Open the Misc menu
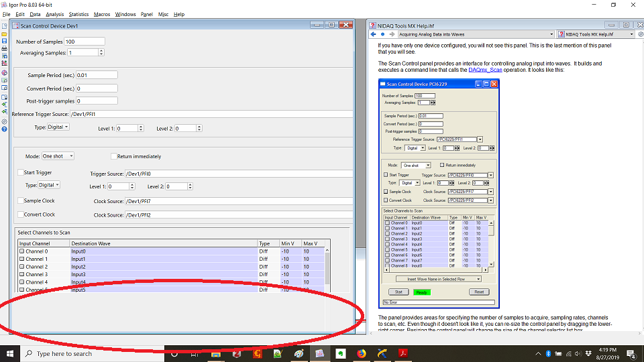 (163, 14)
